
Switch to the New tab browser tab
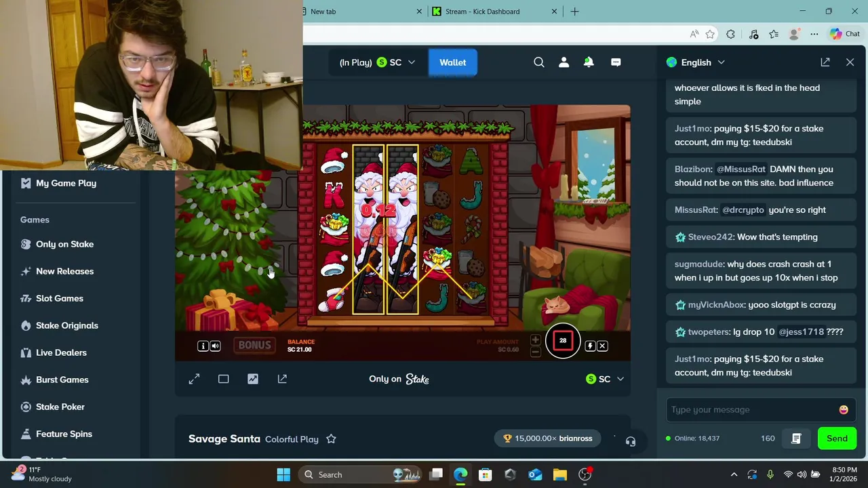click(359, 12)
